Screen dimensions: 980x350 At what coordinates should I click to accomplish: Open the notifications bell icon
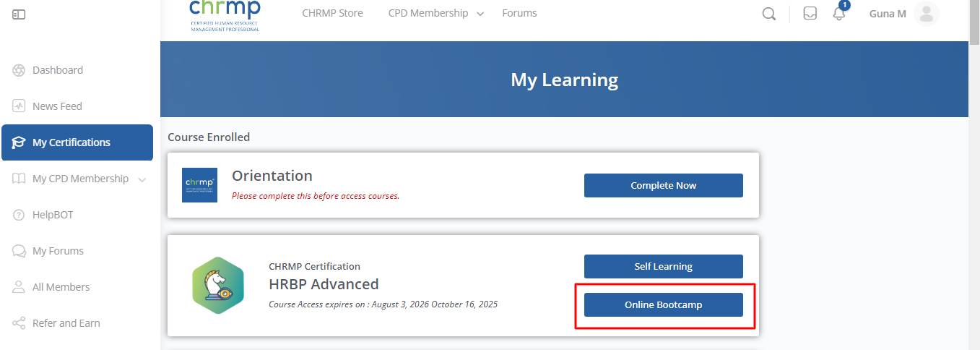(839, 14)
